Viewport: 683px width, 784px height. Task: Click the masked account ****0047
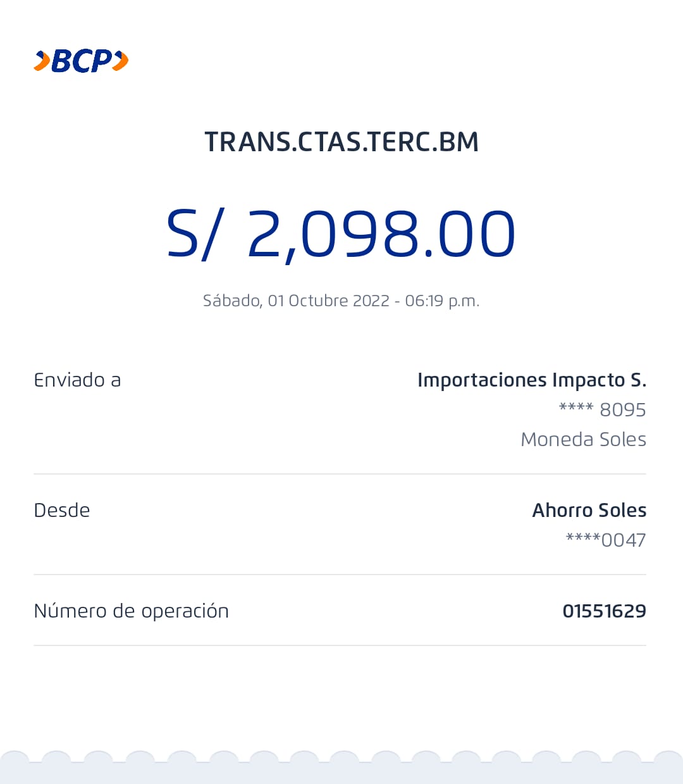[605, 540]
